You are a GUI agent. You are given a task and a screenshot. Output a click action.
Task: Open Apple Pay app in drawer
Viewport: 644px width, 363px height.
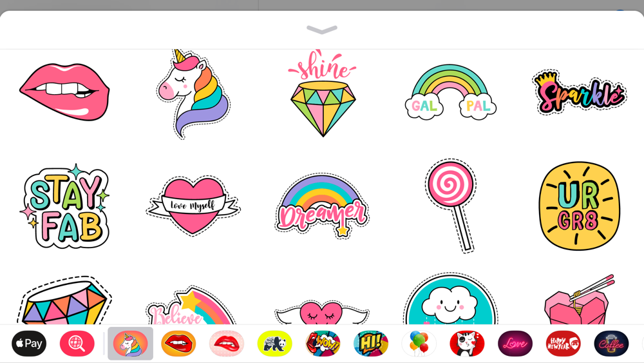[x=29, y=344]
